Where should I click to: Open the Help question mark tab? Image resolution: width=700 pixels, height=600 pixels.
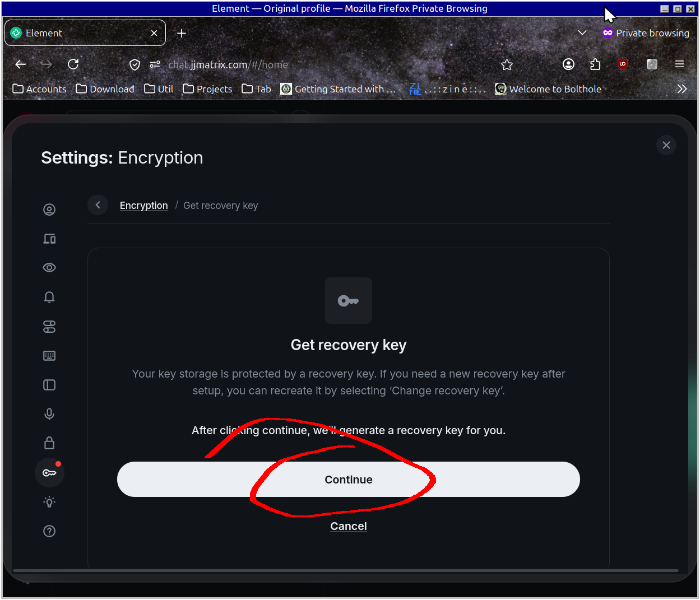tap(49, 531)
